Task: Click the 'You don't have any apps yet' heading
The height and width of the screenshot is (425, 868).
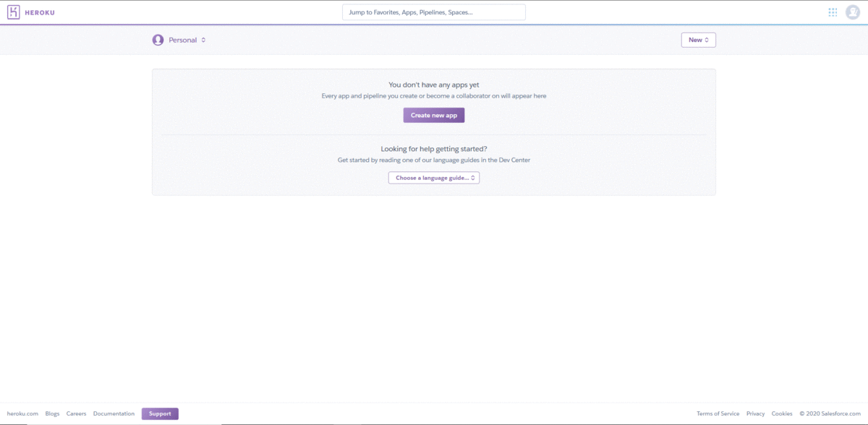Action: tap(434, 85)
